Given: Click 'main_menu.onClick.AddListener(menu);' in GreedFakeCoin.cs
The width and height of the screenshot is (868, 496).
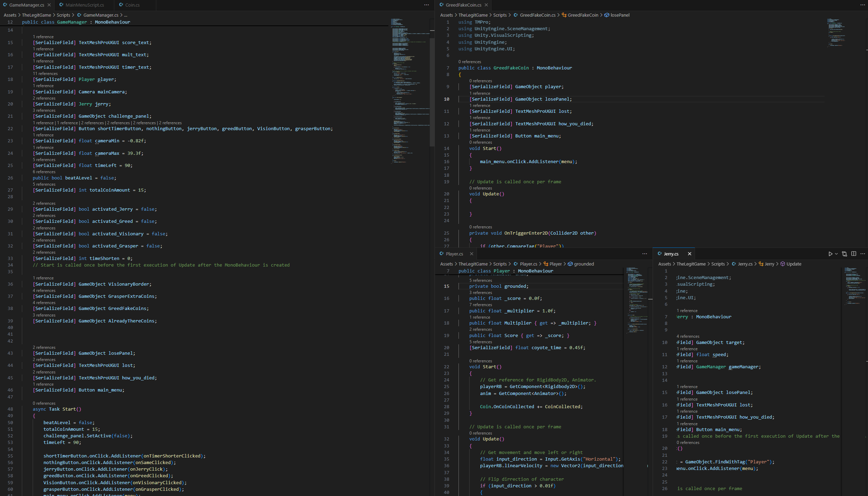Looking at the screenshot, I should 528,162.
